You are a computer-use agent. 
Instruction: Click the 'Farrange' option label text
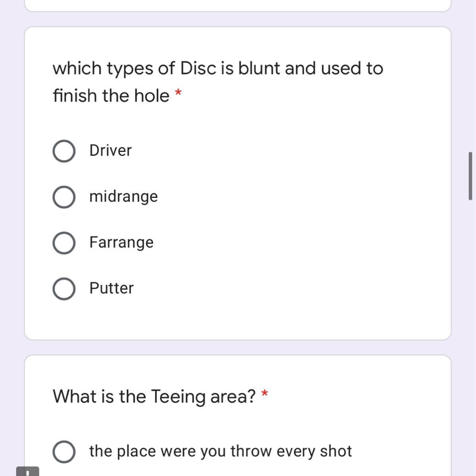point(121,242)
